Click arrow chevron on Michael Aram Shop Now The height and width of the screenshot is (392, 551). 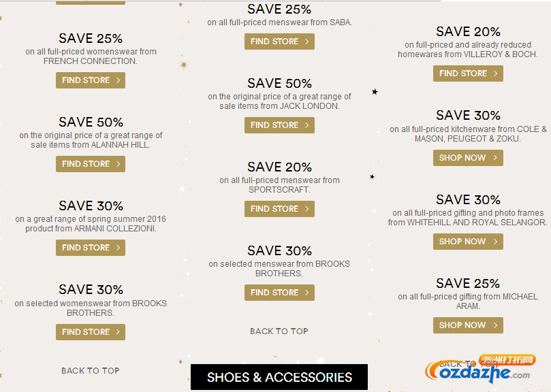coord(495,325)
